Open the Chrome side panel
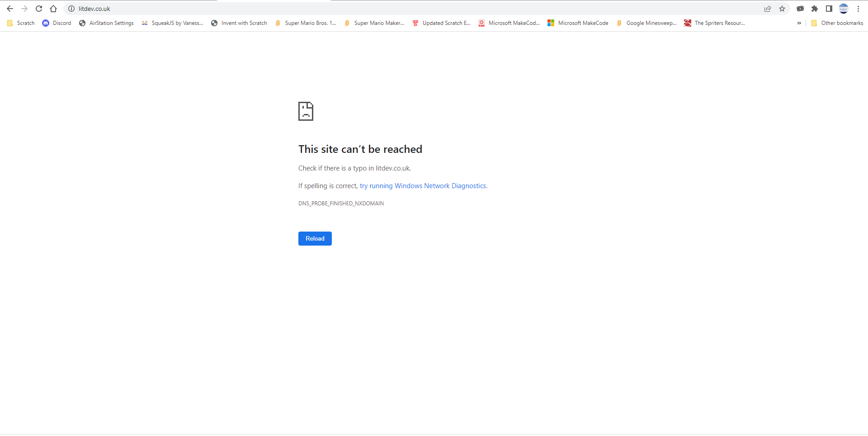Image resolution: width=868 pixels, height=436 pixels. coord(830,9)
